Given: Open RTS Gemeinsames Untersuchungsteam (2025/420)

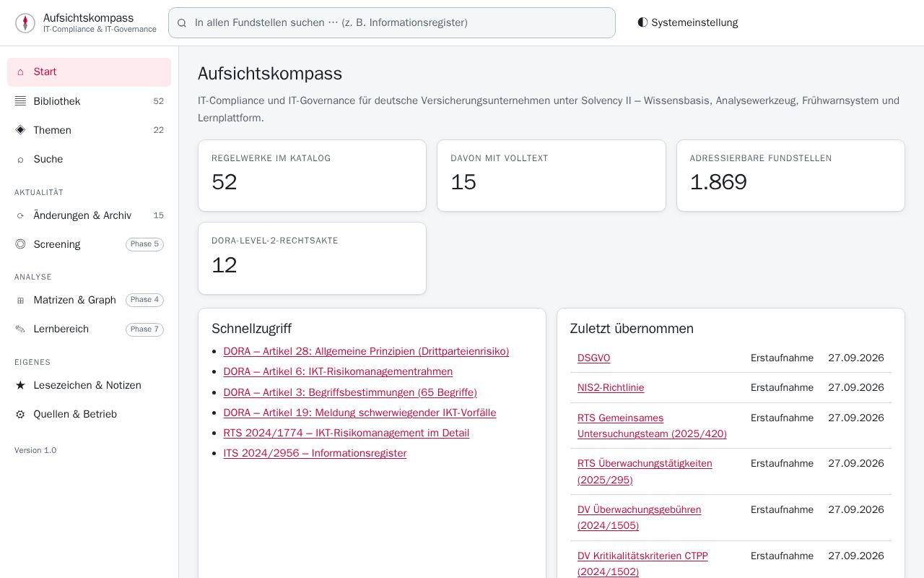Looking at the screenshot, I should 652,426.
